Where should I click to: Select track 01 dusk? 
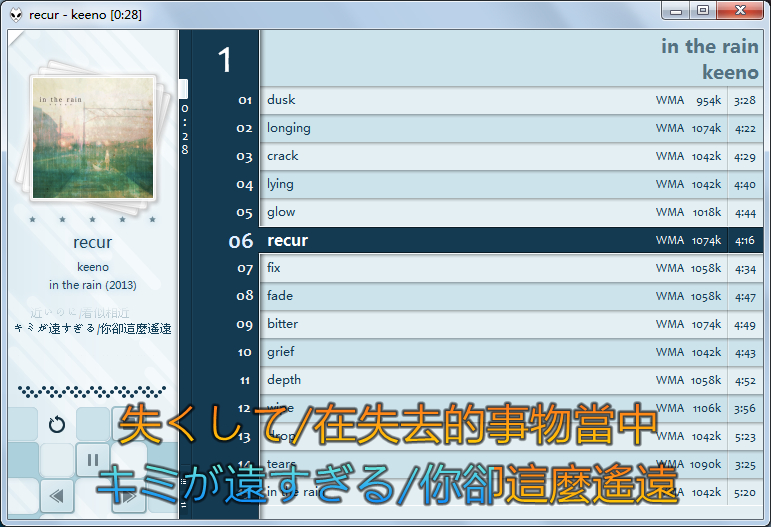pos(511,100)
